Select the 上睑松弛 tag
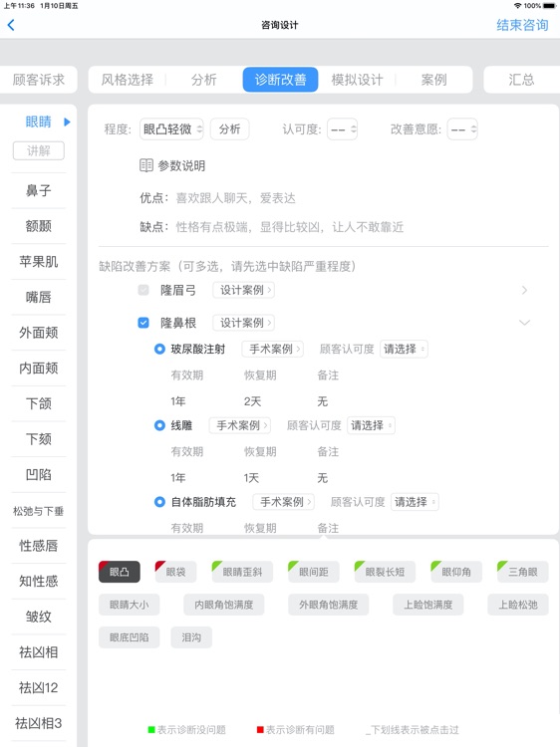This screenshot has height=747, width=560. tap(518, 605)
